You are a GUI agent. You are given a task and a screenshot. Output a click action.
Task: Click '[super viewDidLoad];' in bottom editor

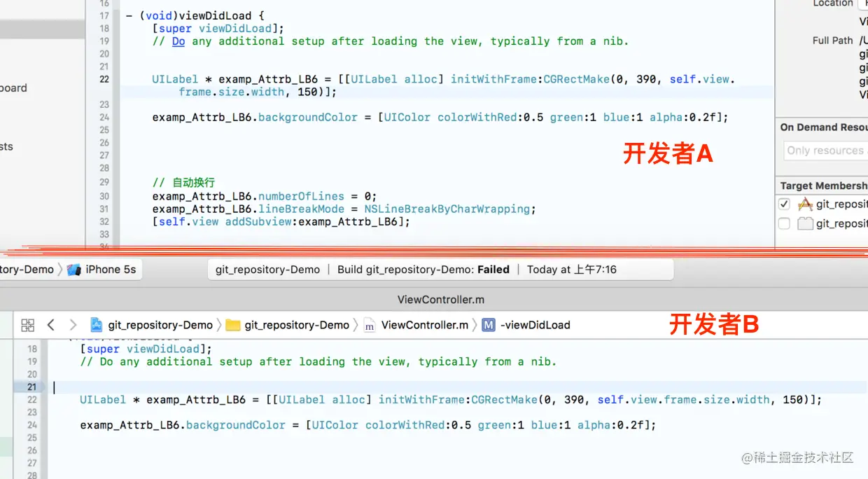(146, 349)
